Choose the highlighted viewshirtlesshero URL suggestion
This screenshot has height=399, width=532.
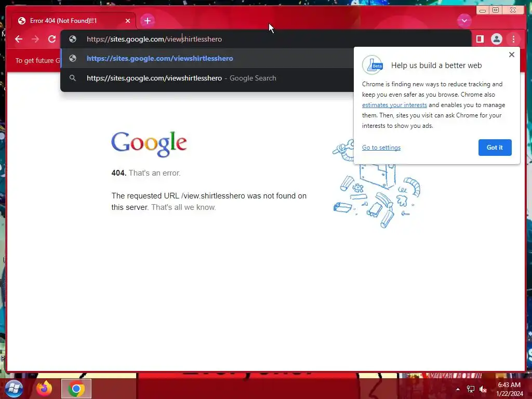207,58
